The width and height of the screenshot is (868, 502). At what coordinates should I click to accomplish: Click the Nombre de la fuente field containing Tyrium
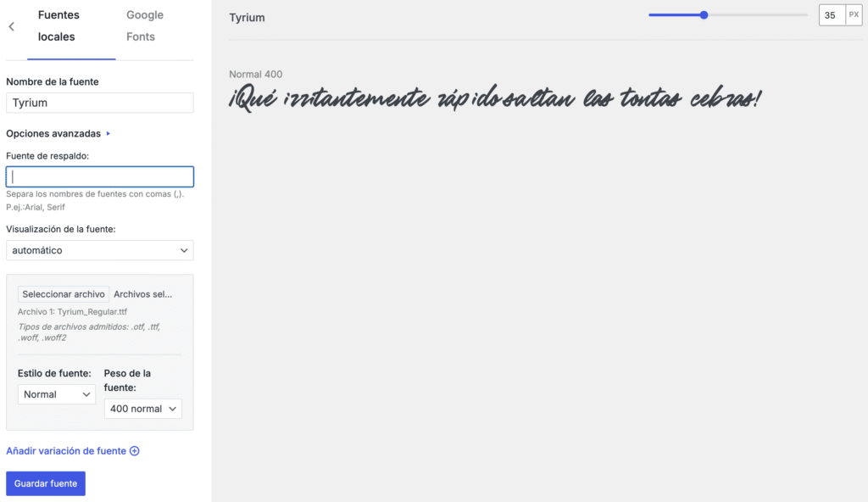(99, 102)
